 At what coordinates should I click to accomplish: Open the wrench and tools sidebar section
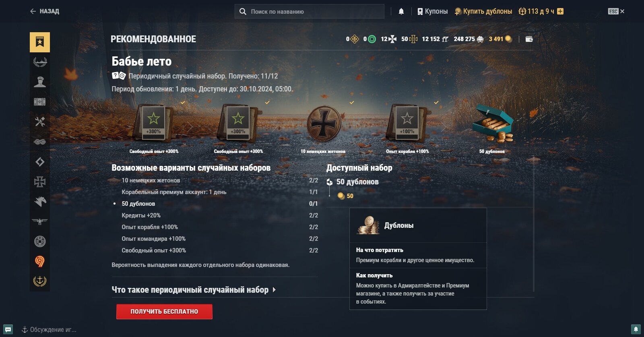40,122
